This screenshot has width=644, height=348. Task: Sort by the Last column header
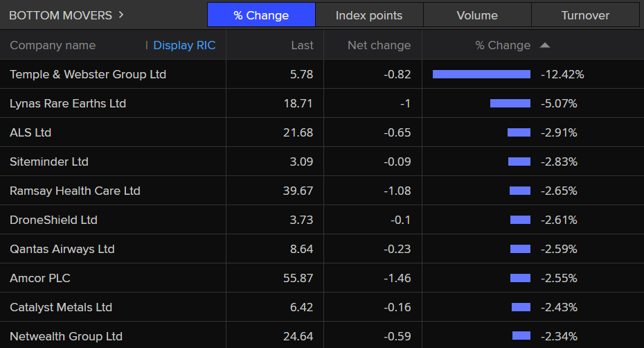(x=302, y=46)
